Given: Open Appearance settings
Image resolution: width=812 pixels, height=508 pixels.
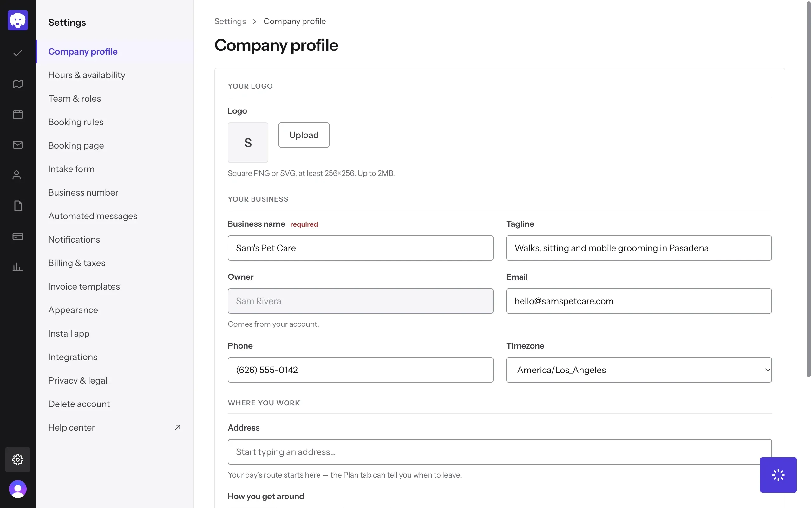Looking at the screenshot, I should pos(115,310).
